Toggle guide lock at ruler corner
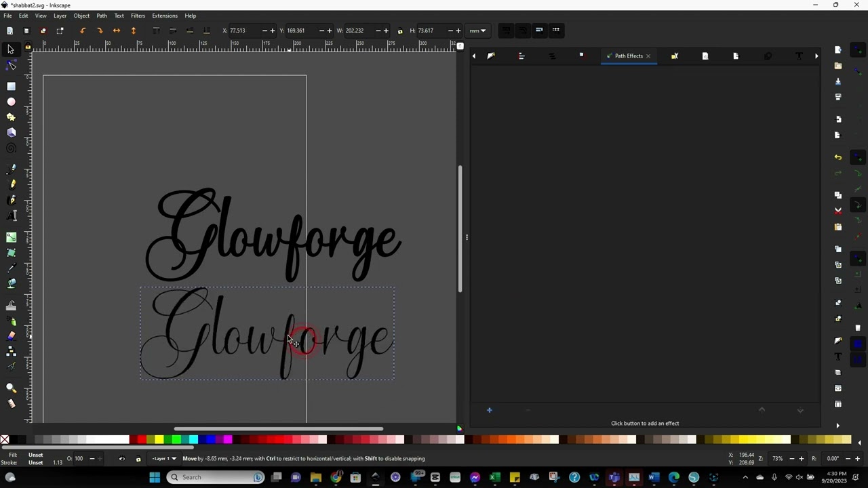The width and height of the screenshot is (868, 488). (28, 47)
